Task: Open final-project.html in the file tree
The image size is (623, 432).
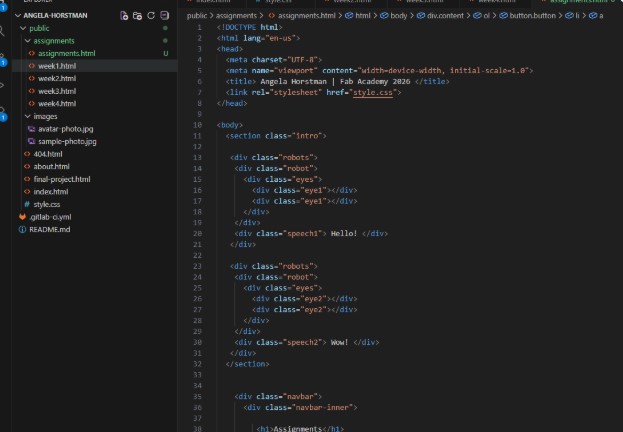Action: tap(62, 179)
